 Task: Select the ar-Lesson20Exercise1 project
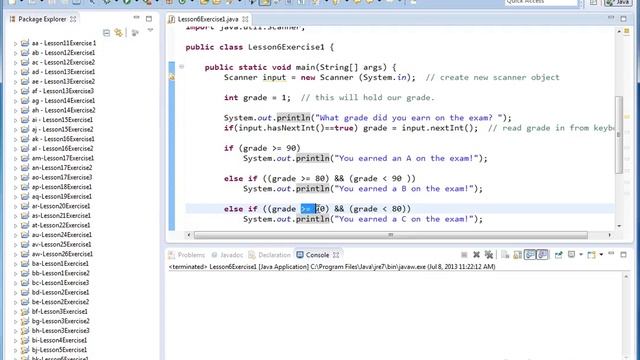coord(61,206)
